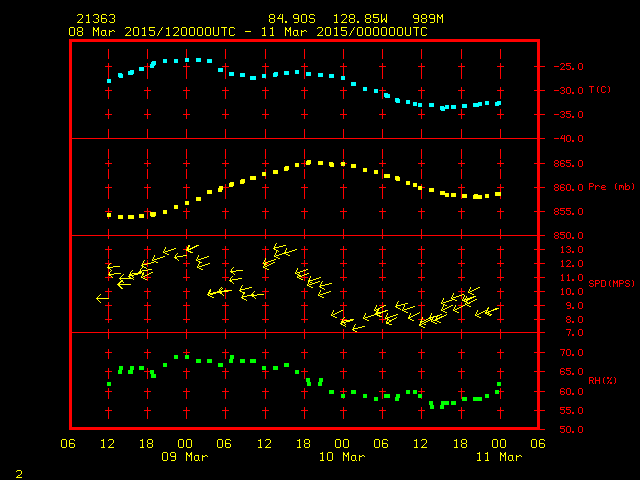Click the RH(%) humidity axis label
Screen dimensions: 640x480
[602, 380]
